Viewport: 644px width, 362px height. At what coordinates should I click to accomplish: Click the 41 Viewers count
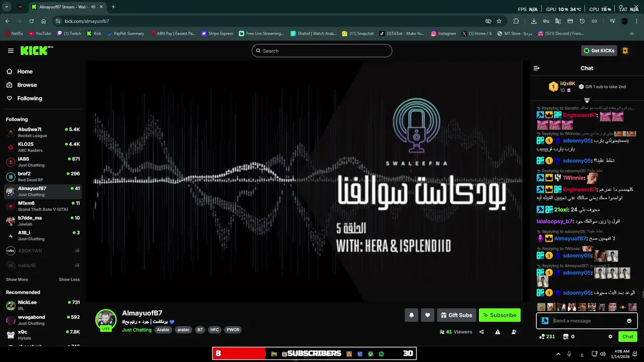pyautogui.click(x=456, y=332)
